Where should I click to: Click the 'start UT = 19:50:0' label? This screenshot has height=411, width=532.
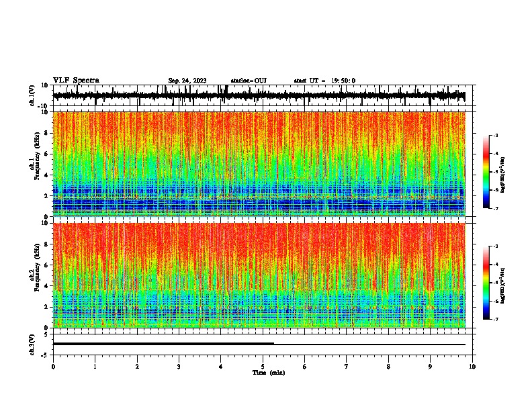[324, 81]
